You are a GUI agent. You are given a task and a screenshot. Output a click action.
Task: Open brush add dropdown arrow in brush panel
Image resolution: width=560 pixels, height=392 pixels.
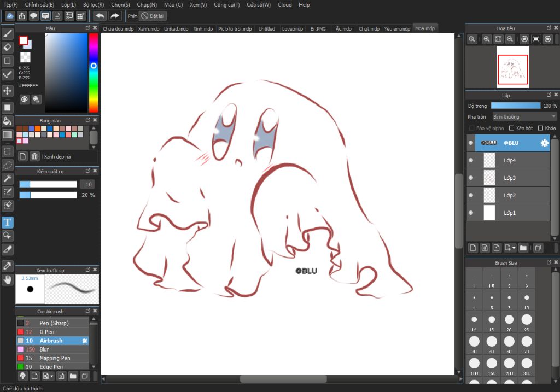click(x=52, y=376)
